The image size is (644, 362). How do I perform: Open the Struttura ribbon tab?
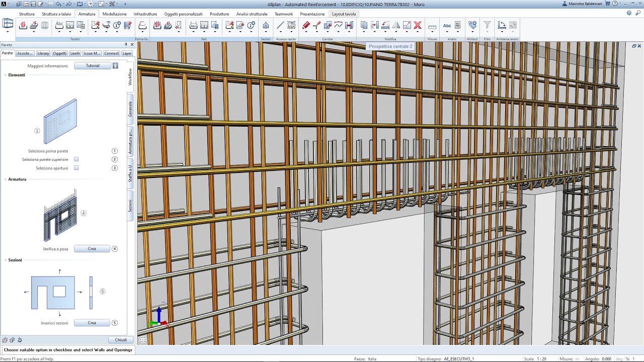[27, 14]
